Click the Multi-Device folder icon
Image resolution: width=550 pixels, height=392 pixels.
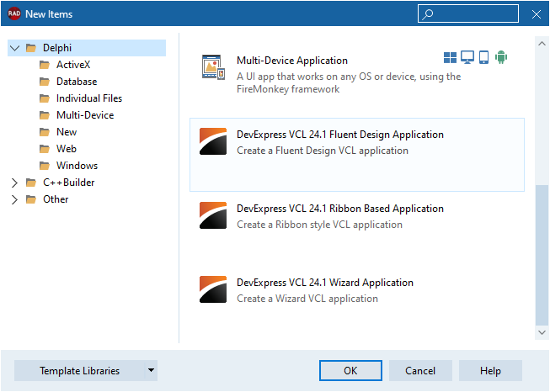(45, 115)
